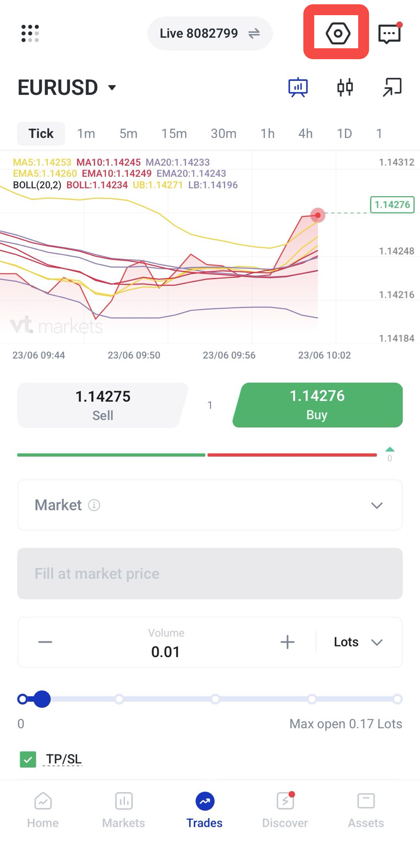Tap the Sell 1.14275 button
The height and width of the screenshot is (868, 420).
pyautogui.click(x=103, y=405)
